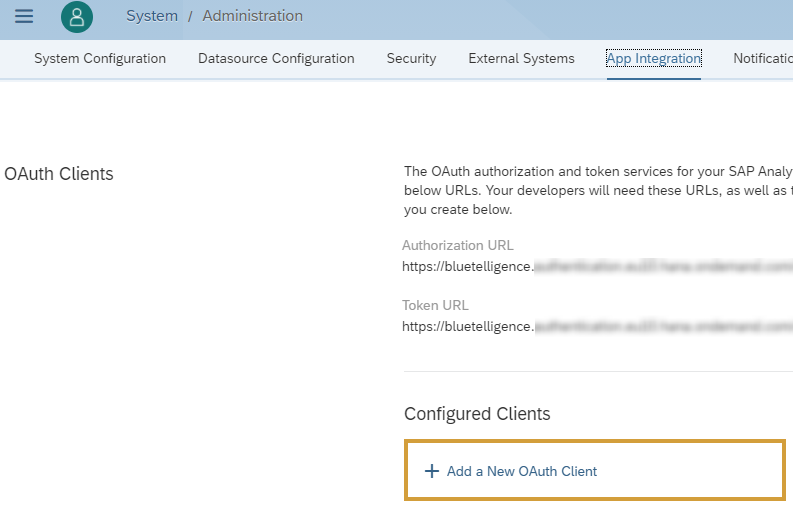Open the partially visible Notifications tab

762,59
